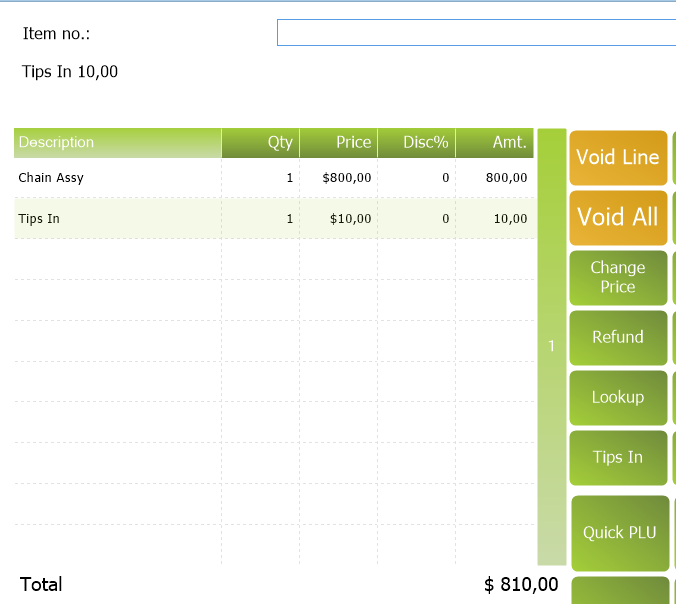Open item Lookup
Viewport: 676px width, 604px height.
coord(618,397)
